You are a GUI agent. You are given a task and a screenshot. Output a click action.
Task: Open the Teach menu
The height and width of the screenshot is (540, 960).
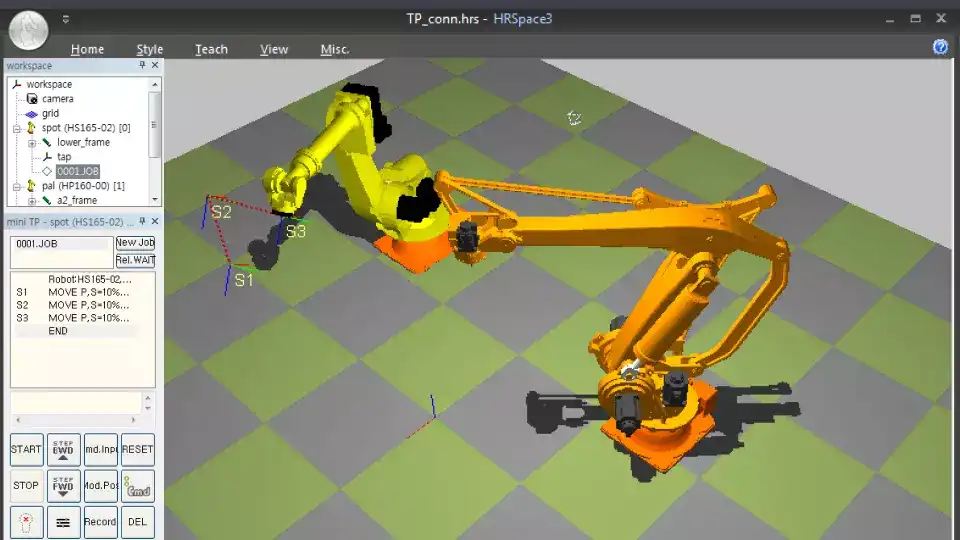(211, 49)
